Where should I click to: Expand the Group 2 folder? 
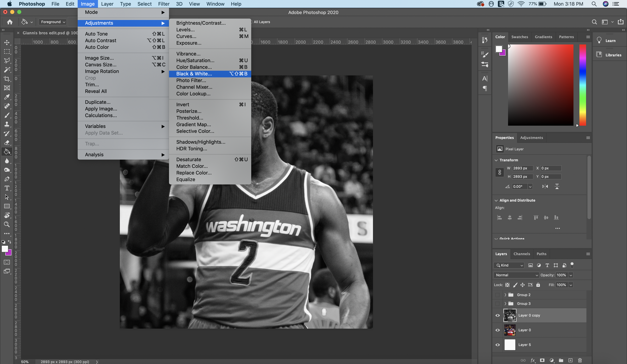click(505, 294)
